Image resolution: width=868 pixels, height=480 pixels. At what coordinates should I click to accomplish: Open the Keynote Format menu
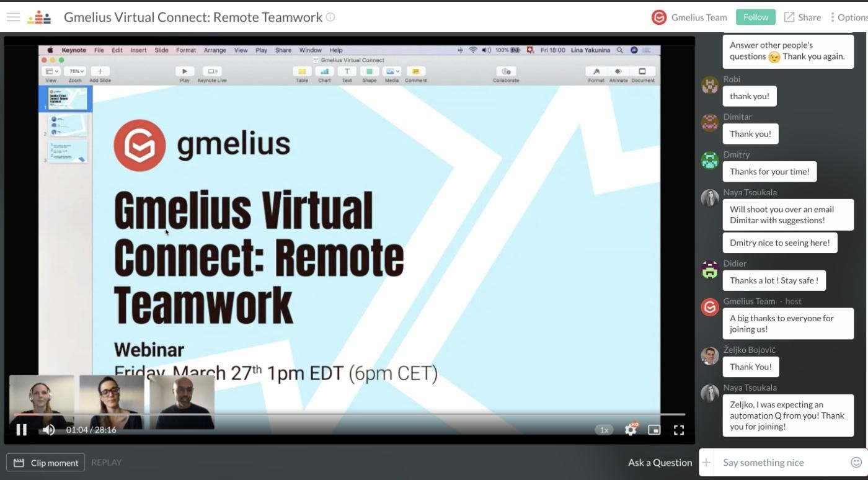[x=186, y=50]
